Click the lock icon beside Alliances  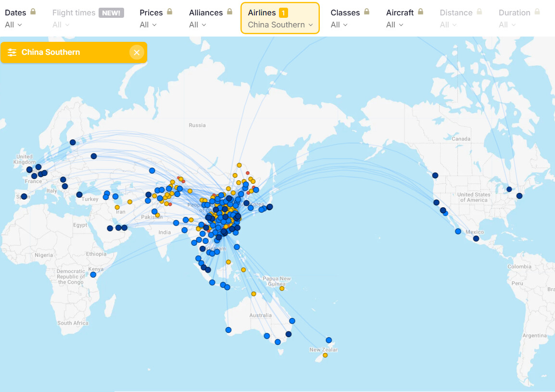tap(230, 12)
